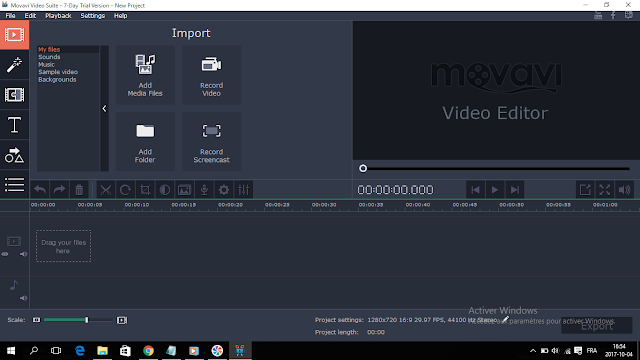Zoom out timeline scale icon
The width and height of the screenshot is (640, 360).
[x=36, y=320]
